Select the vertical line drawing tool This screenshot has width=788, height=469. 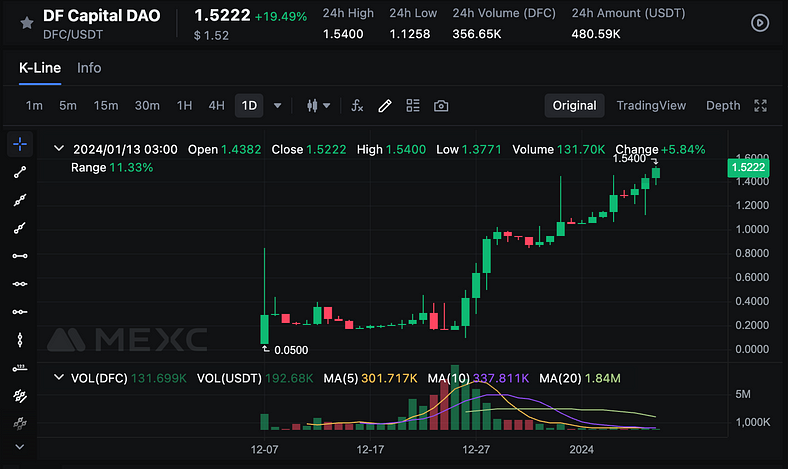pos(20,340)
